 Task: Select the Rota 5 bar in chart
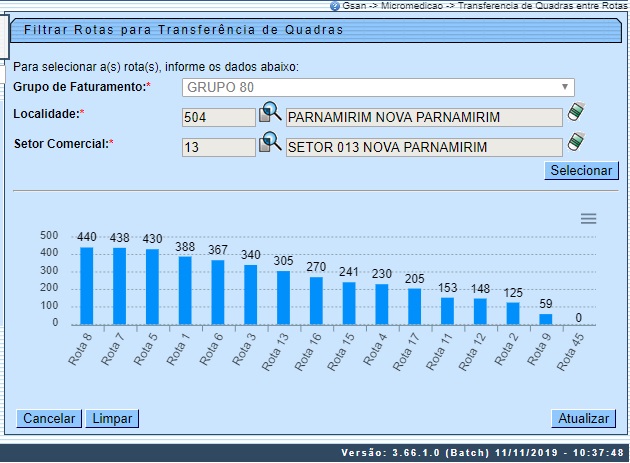[152, 287]
